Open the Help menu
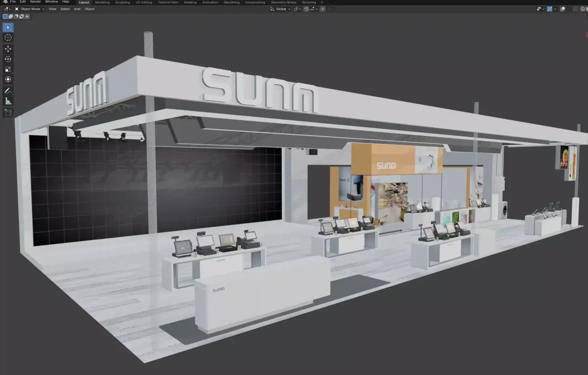588x375 pixels. tap(66, 2)
